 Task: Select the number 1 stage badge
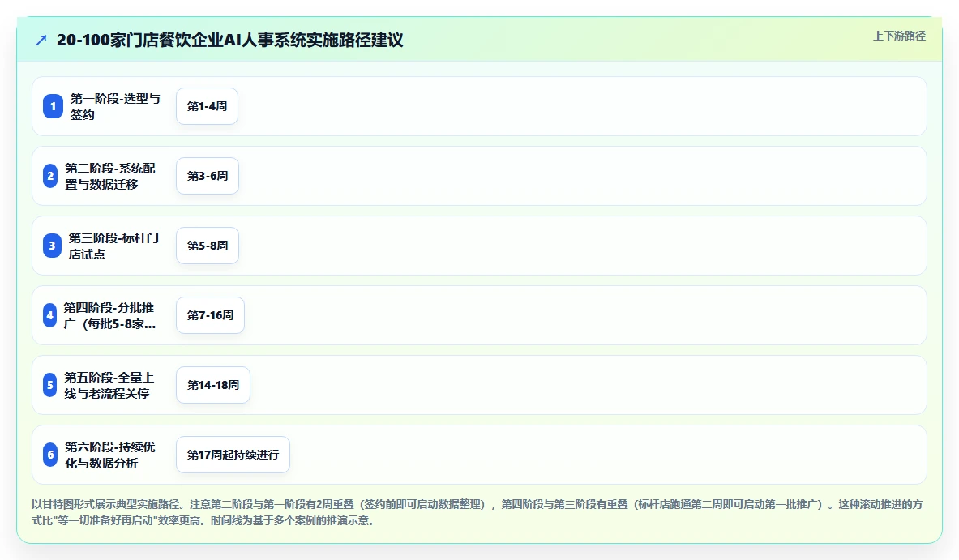point(53,106)
